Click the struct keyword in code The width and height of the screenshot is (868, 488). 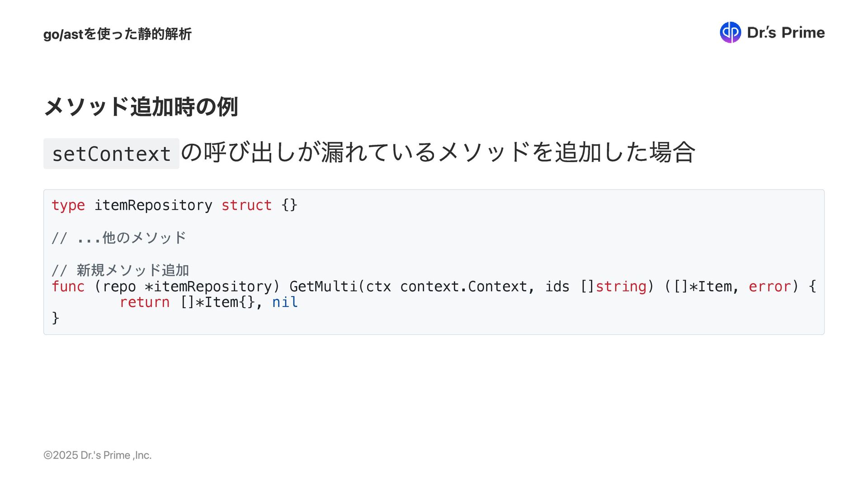pyautogui.click(x=246, y=205)
